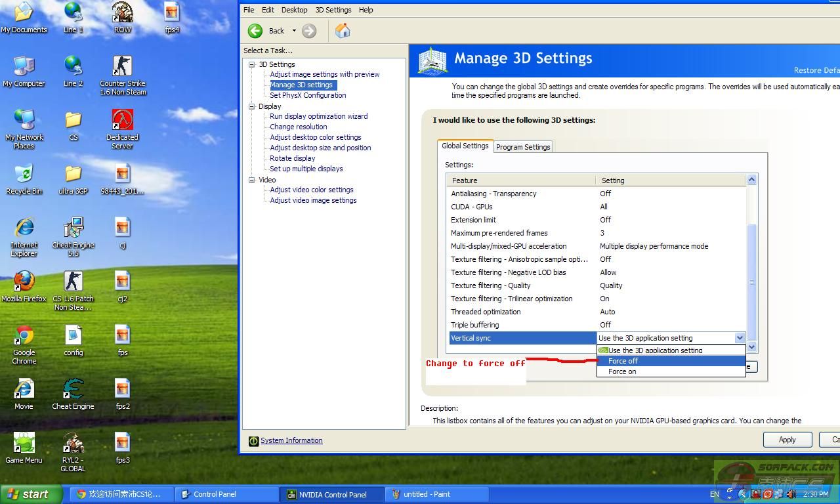
Task: Open Cheat Engine 5.5 desktop icon
Action: (73, 228)
